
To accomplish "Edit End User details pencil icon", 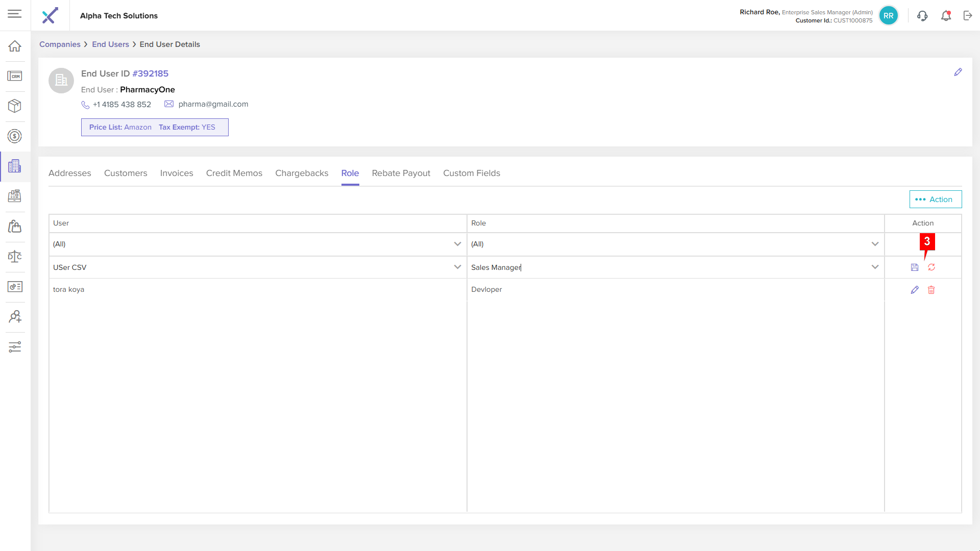I will pyautogui.click(x=958, y=72).
